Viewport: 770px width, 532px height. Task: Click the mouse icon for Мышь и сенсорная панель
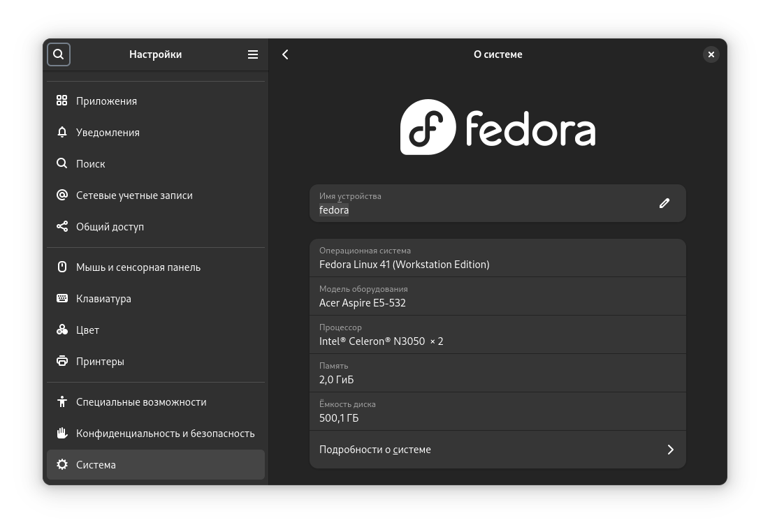click(62, 267)
